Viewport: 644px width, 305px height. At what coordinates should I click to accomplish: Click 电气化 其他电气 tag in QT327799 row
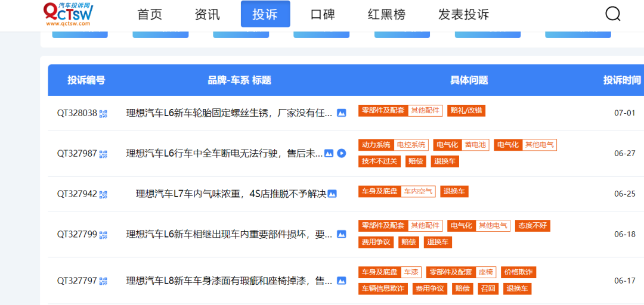coord(479,226)
